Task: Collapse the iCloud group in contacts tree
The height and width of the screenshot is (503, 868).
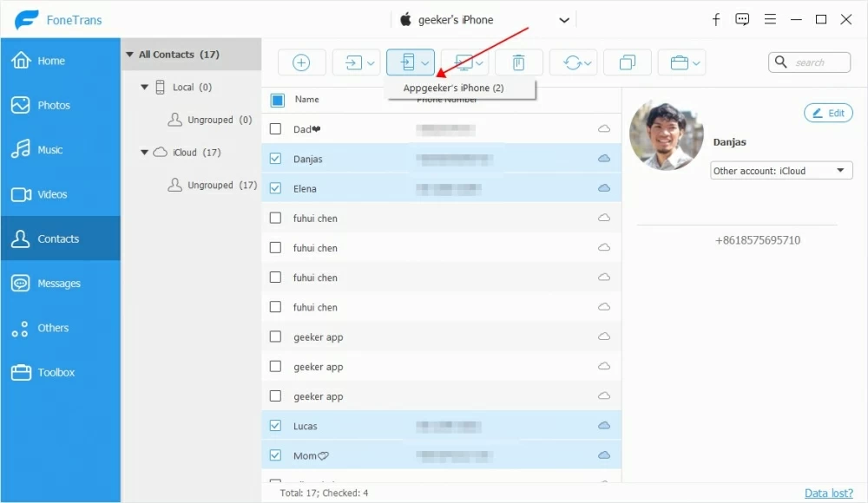Action: 145,153
